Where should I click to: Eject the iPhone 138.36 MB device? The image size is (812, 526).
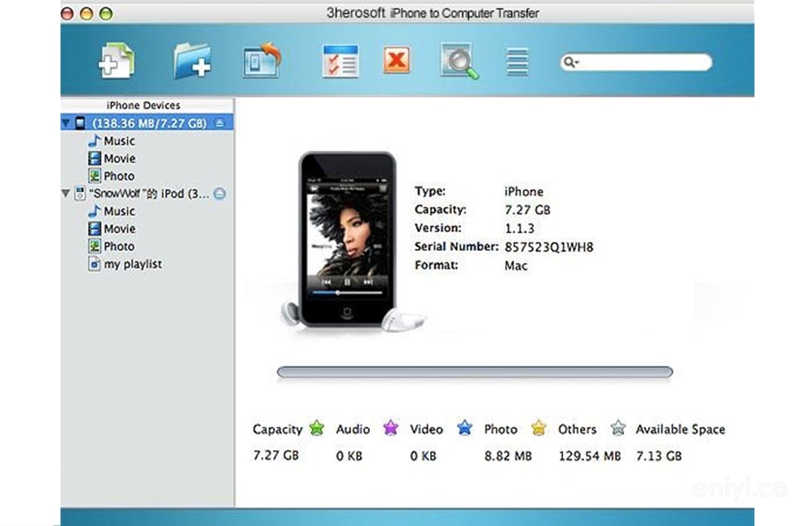[x=220, y=122]
